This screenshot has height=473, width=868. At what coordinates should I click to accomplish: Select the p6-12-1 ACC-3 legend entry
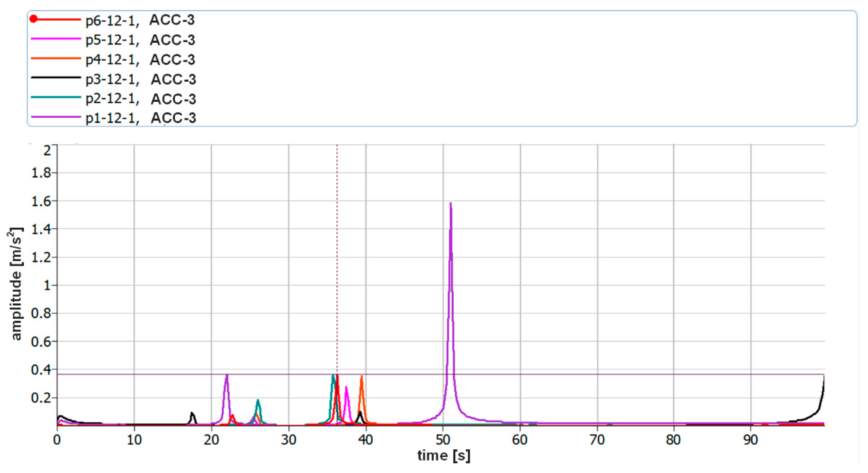click(x=140, y=20)
